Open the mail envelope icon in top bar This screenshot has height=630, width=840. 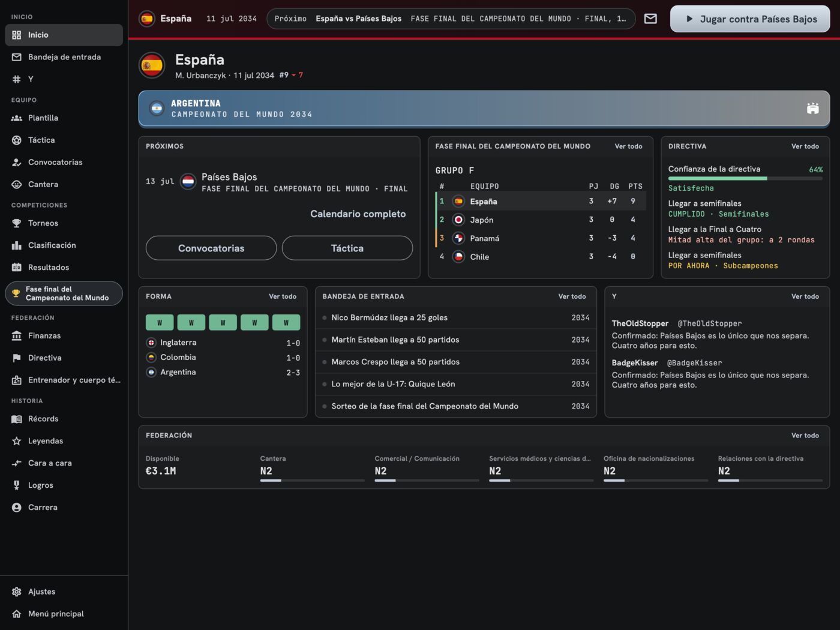[650, 19]
